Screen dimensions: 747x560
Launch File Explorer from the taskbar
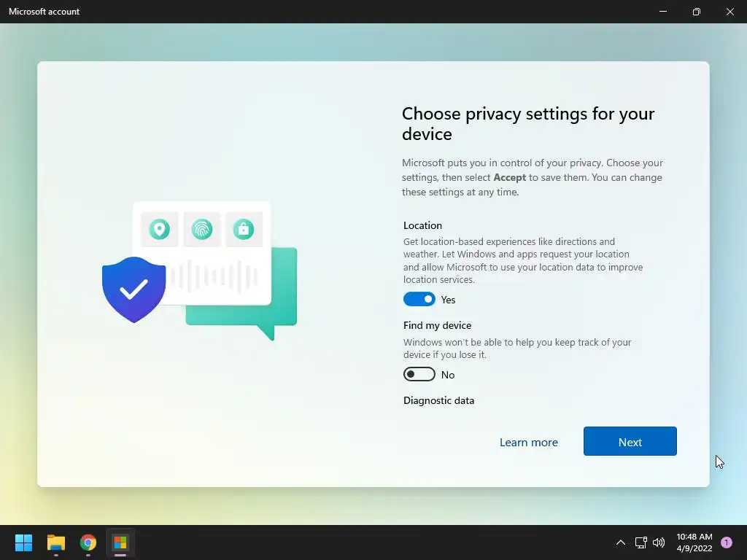(56, 542)
